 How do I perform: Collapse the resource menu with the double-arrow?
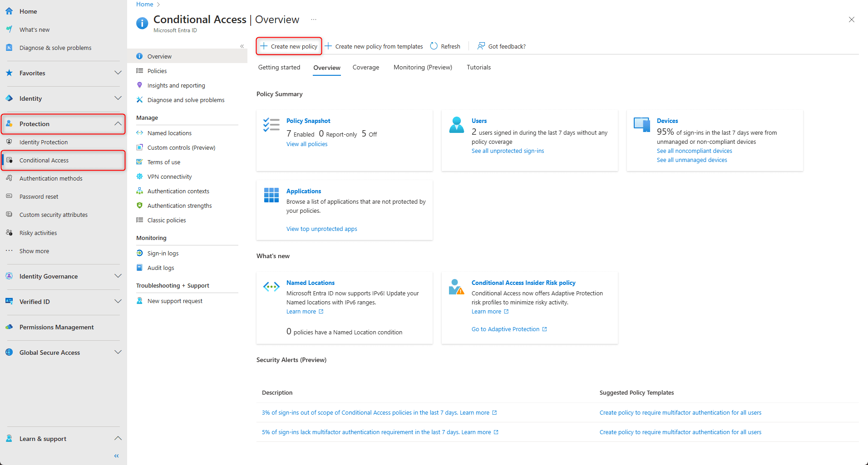click(242, 46)
